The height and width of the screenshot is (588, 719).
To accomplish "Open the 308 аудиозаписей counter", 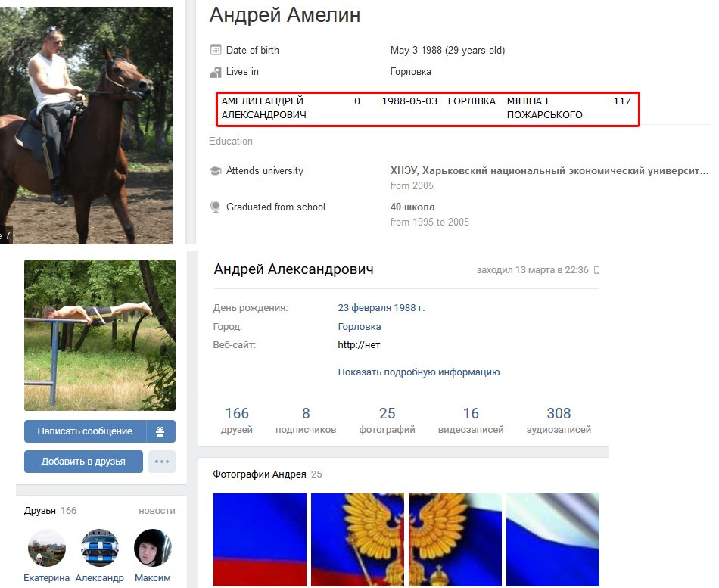I will pos(559,421).
